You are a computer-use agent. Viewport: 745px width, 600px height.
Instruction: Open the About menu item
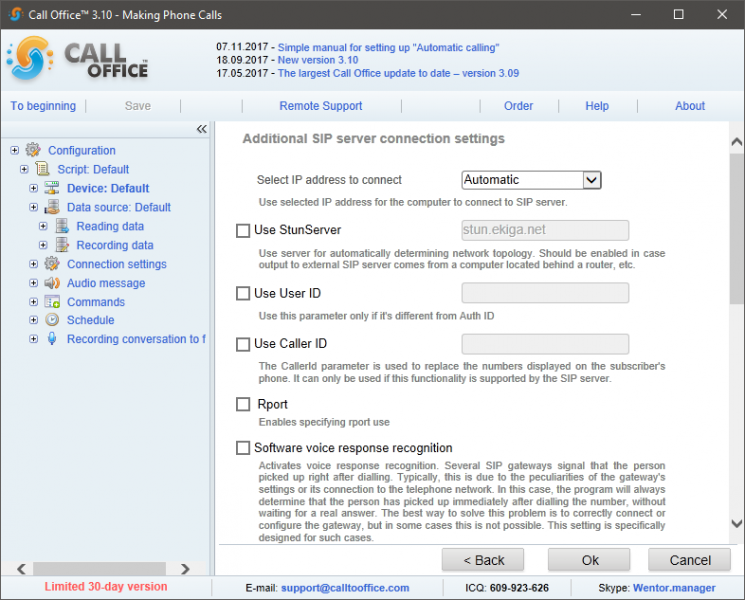(x=690, y=106)
